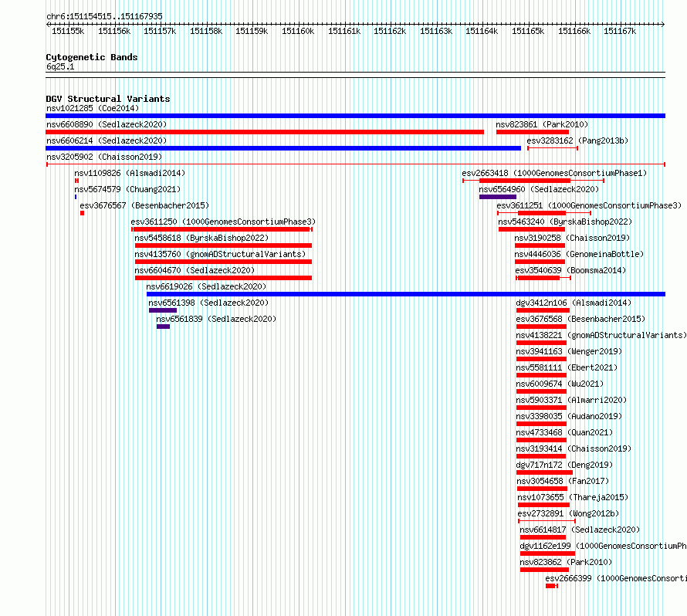Click nsv6604670 (Sedlazeck2020) label
687x616 pixels.
click(x=195, y=270)
